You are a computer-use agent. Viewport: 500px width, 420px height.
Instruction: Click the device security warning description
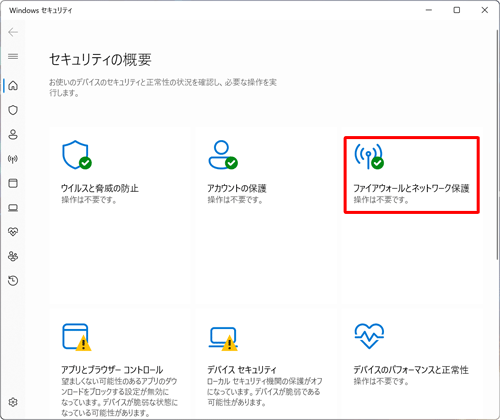265,392
